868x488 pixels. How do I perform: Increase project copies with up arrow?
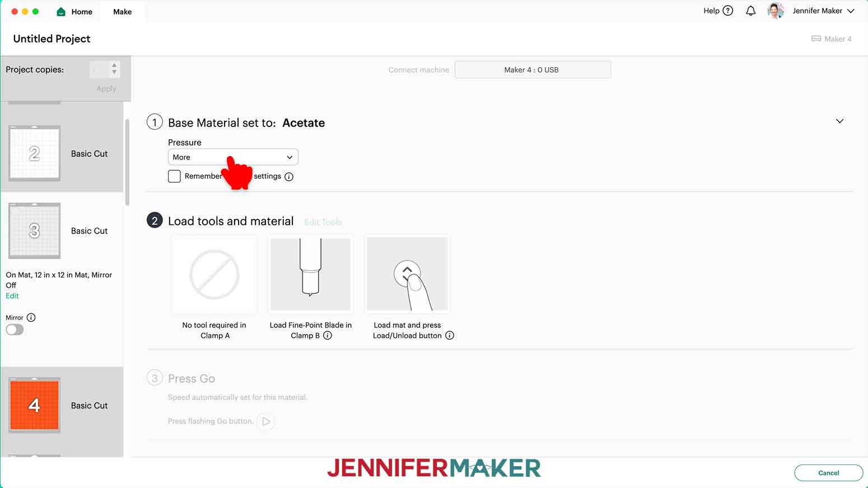[114, 65]
